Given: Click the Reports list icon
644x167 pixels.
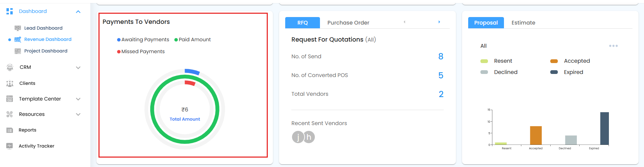Looking at the screenshot, I should click(x=10, y=130).
